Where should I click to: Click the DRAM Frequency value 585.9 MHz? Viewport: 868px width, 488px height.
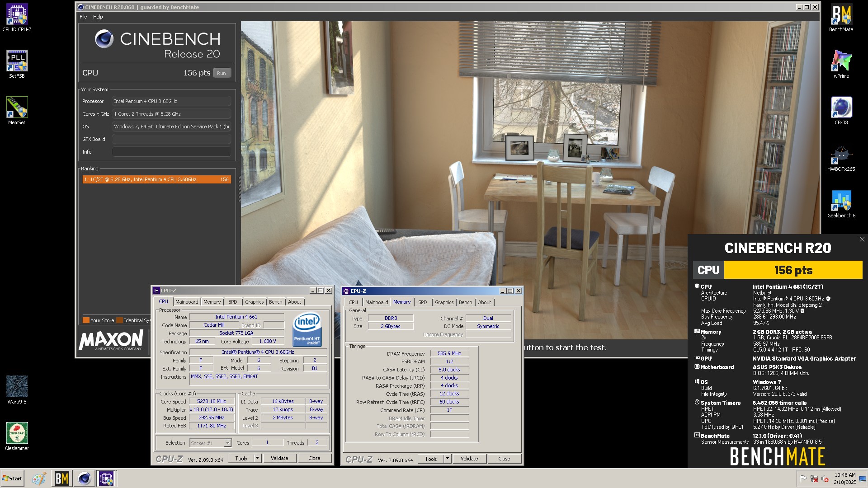click(x=449, y=353)
